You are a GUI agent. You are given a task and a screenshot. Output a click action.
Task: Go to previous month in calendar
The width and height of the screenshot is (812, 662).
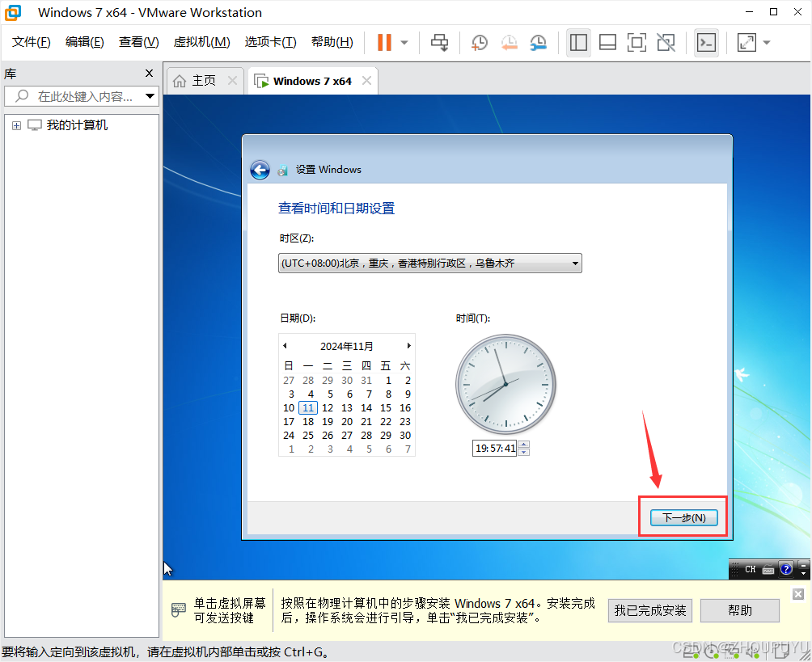285,346
